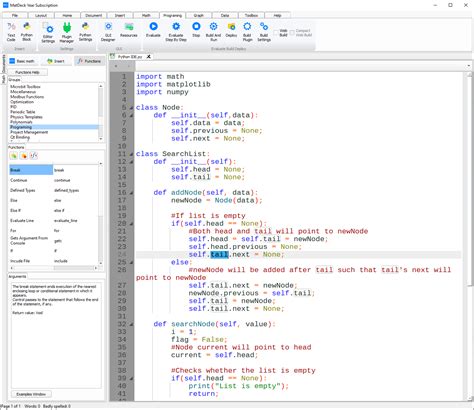Image resolution: width=474 pixels, height=410 pixels.
Task: Open Python Settings
Action: click(x=85, y=32)
